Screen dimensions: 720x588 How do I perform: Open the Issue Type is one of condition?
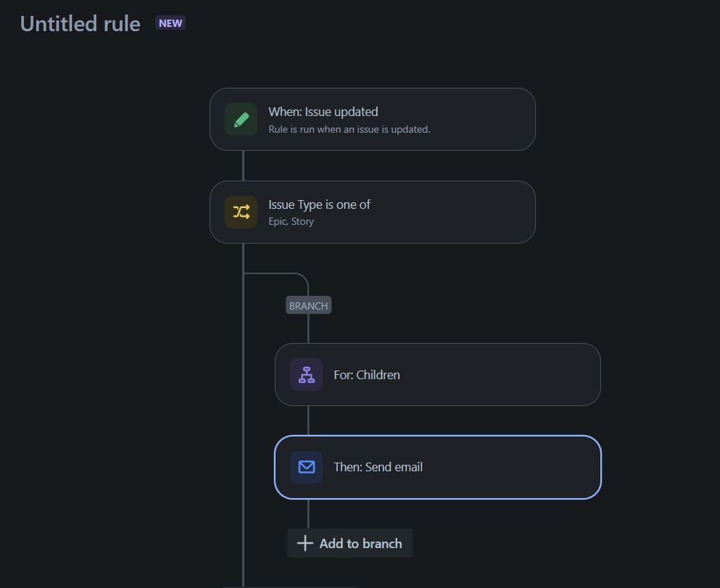(373, 212)
